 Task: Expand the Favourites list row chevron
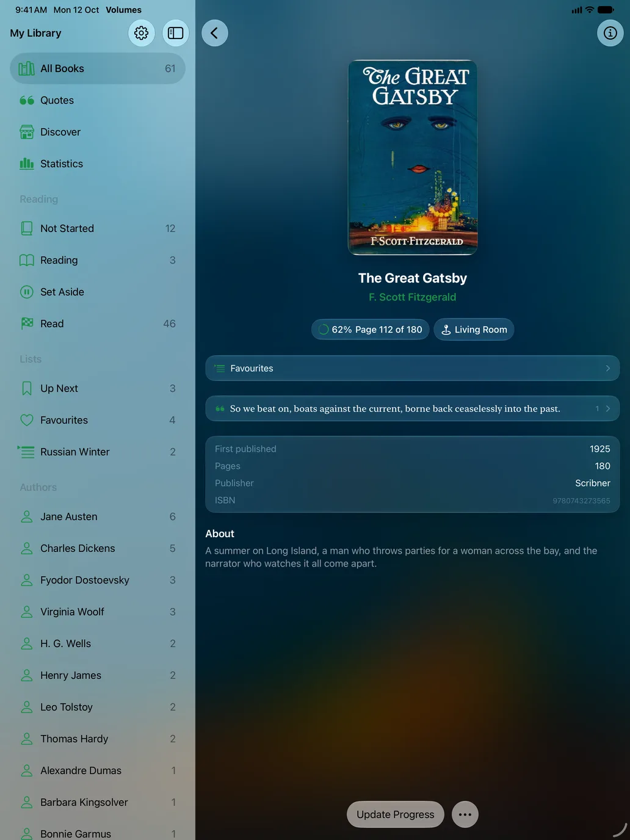coord(608,368)
